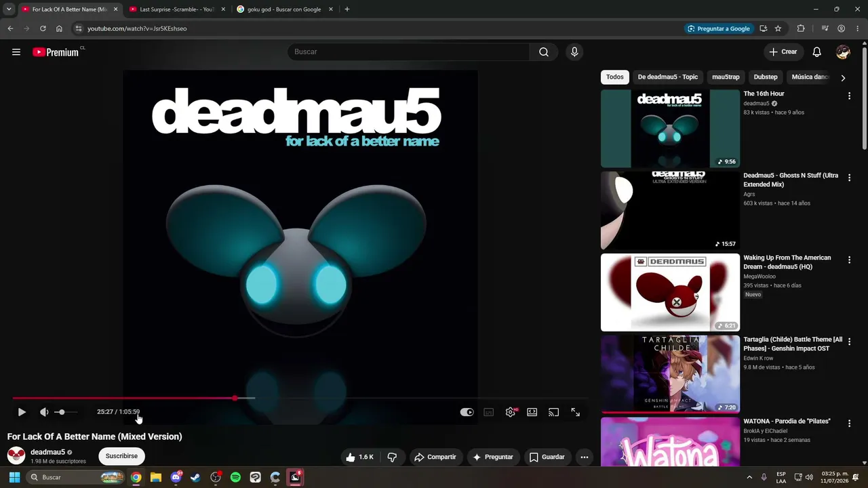Image resolution: width=868 pixels, height=488 pixels.
Task: Cast the video to a TV
Action: (x=554, y=412)
